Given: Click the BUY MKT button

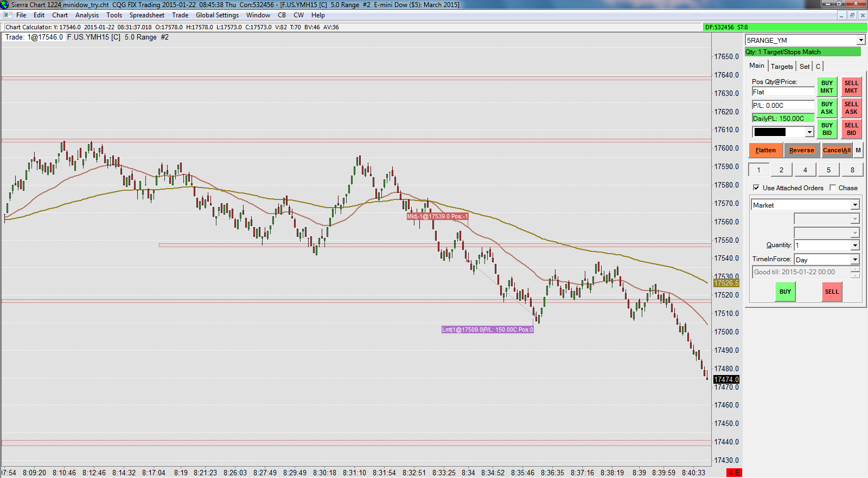Looking at the screenshot, I should [827, 87].
